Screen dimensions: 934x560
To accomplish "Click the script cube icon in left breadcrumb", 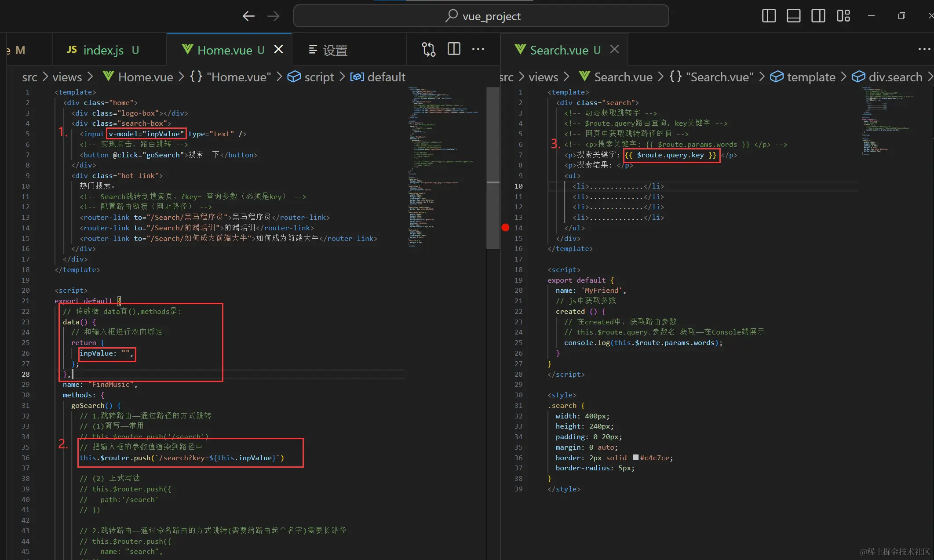I will point(294,77).
